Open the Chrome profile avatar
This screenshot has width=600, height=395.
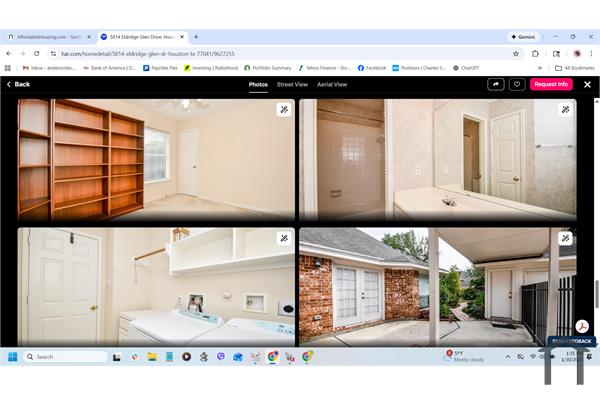[577, 54]
